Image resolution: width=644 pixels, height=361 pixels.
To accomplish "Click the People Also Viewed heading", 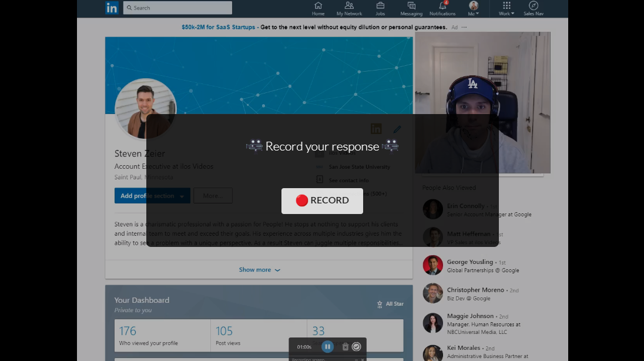I will tap(449, 188).
